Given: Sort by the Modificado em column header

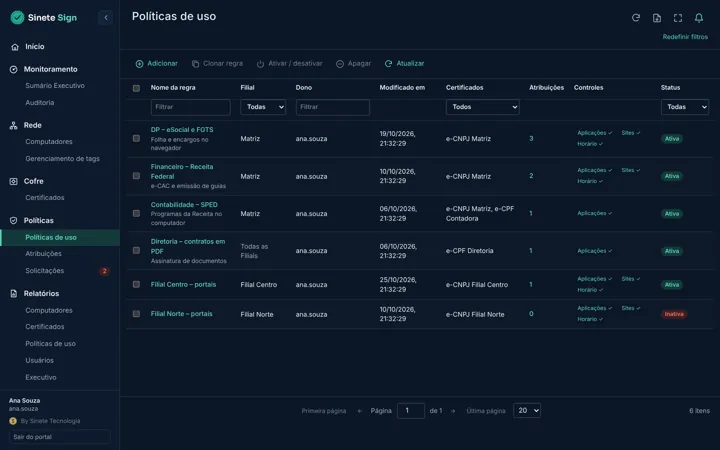Looking at the screenshot, I should [x=402, y=88].
